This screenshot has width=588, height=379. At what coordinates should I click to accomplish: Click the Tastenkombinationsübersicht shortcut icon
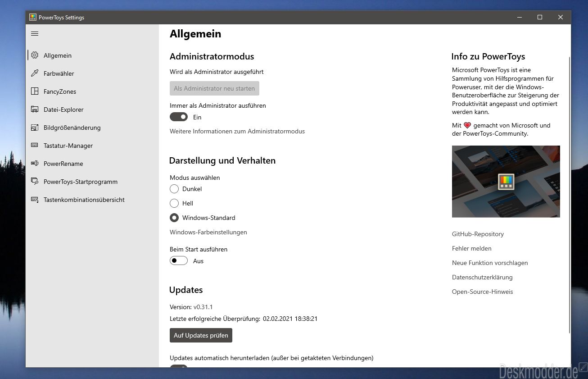click(35, 200)
